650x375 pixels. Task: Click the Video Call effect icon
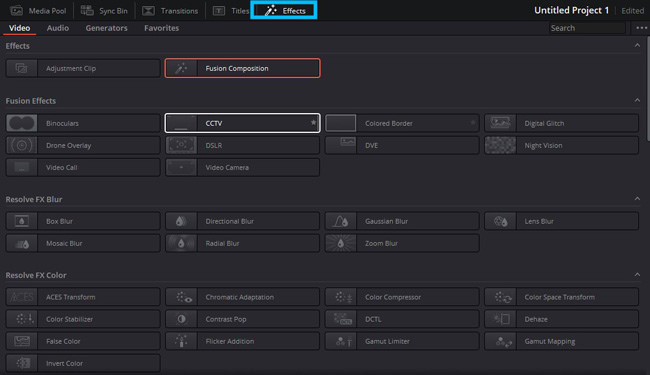click(x=22, y=167)
